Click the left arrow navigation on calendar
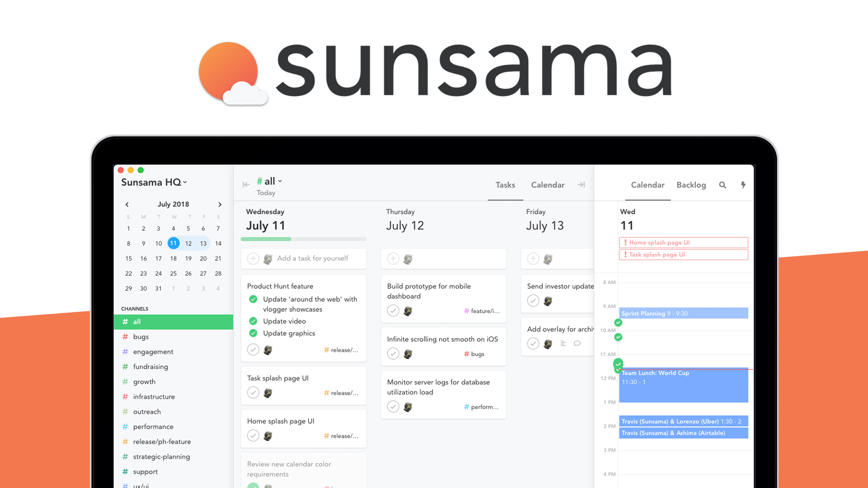 127,204
